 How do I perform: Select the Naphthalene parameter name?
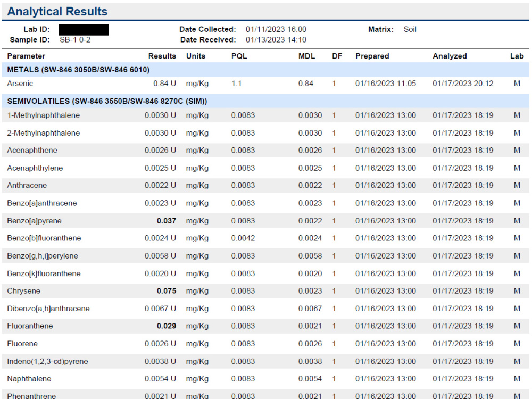29,379
